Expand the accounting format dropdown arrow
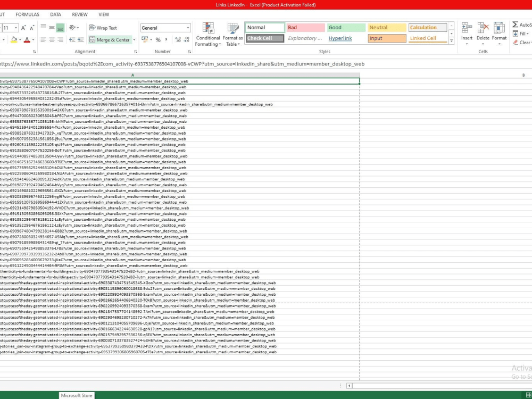 pyautogui.click(x=151, y=40)
